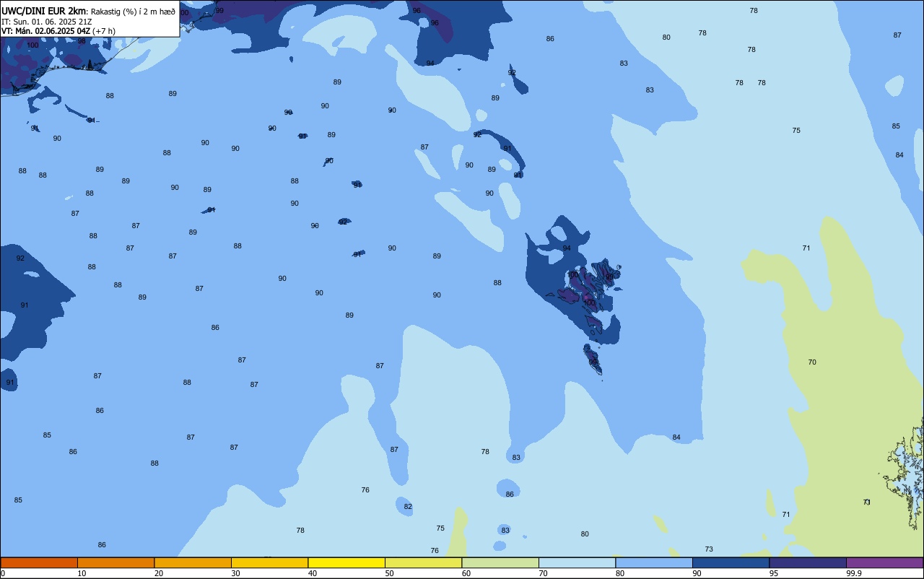Click the Rakastig (%) í 2 m hæð label

click(133, 12)
